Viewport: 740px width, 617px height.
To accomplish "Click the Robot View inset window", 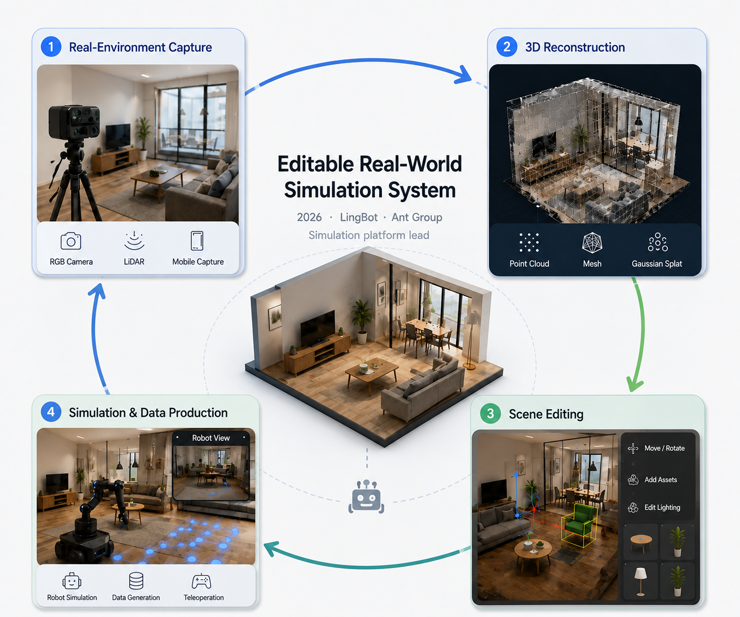I will [x=211, y=465].
